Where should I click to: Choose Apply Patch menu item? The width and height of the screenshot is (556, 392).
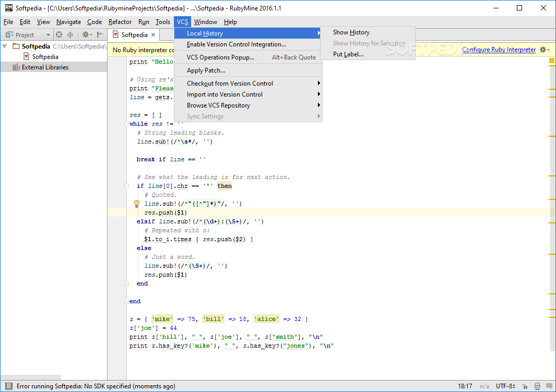pos(248,70)
